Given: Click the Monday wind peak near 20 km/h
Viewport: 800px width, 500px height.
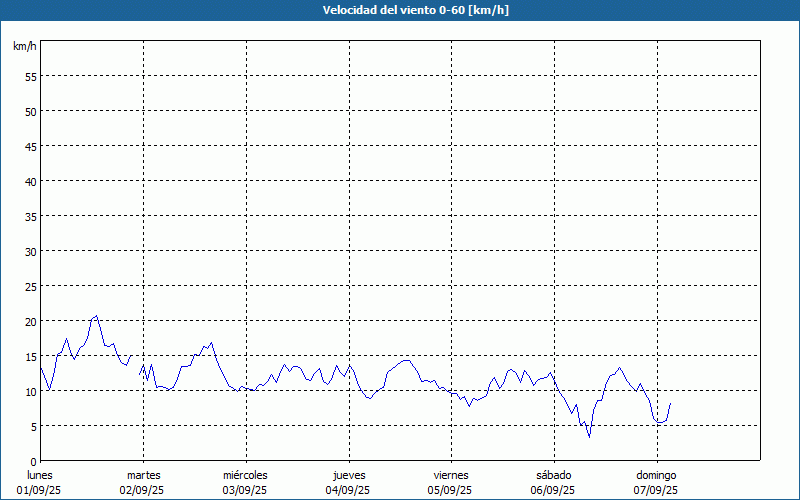Looking at the screenshot, I should pos(96,316).
